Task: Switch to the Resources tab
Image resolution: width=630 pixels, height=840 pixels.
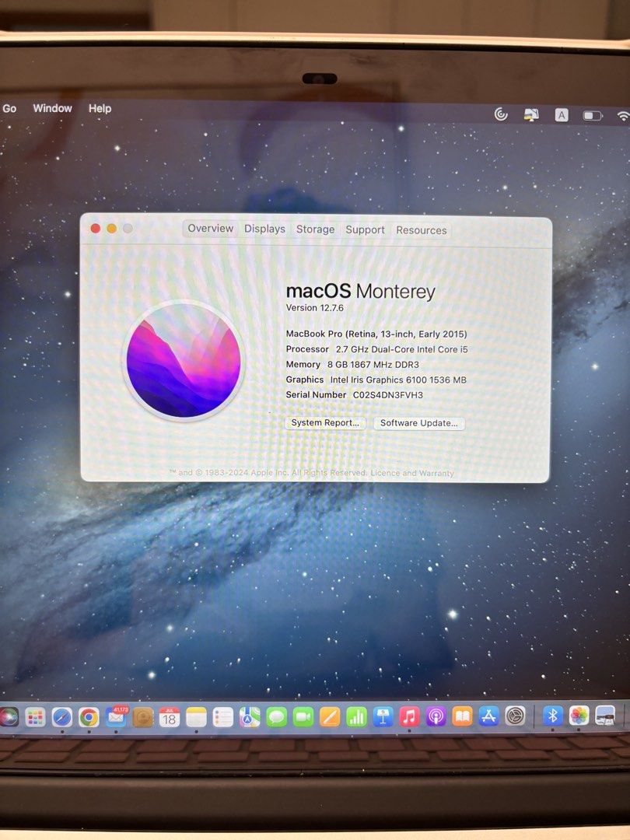Action: (x=421, y=230)
